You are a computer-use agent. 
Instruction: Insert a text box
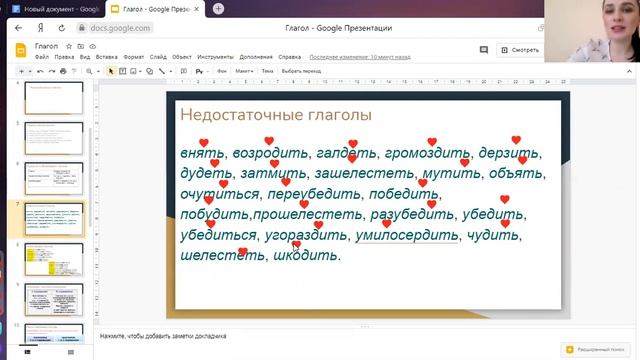click(x=122, y=71)
